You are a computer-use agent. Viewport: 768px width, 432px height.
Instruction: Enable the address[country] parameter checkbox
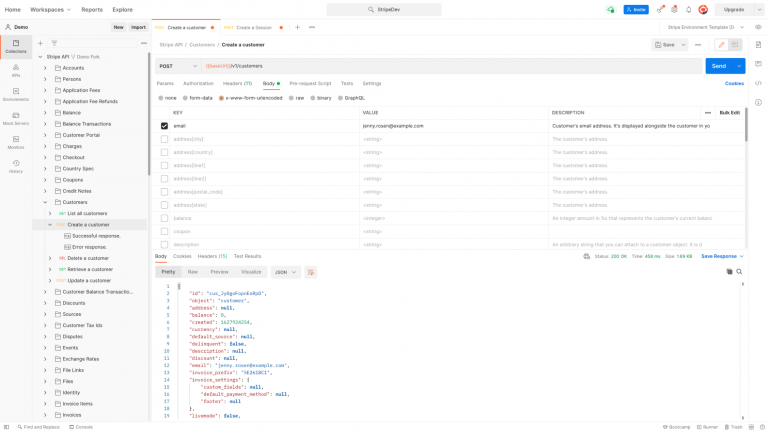[164, 152]
